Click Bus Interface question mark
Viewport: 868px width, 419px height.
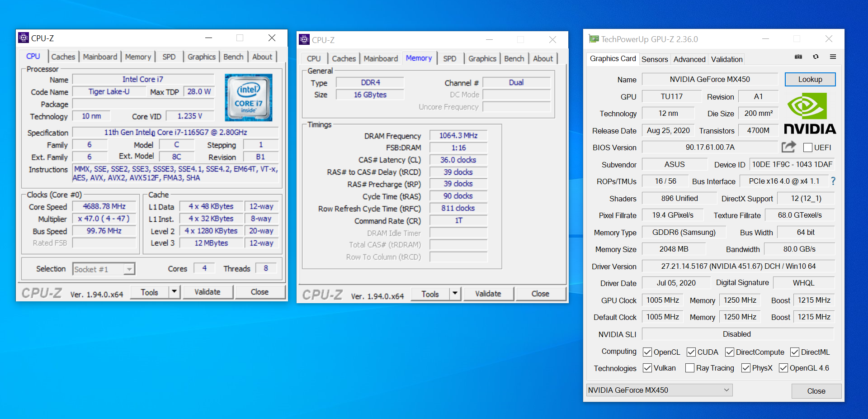point(833,181)
